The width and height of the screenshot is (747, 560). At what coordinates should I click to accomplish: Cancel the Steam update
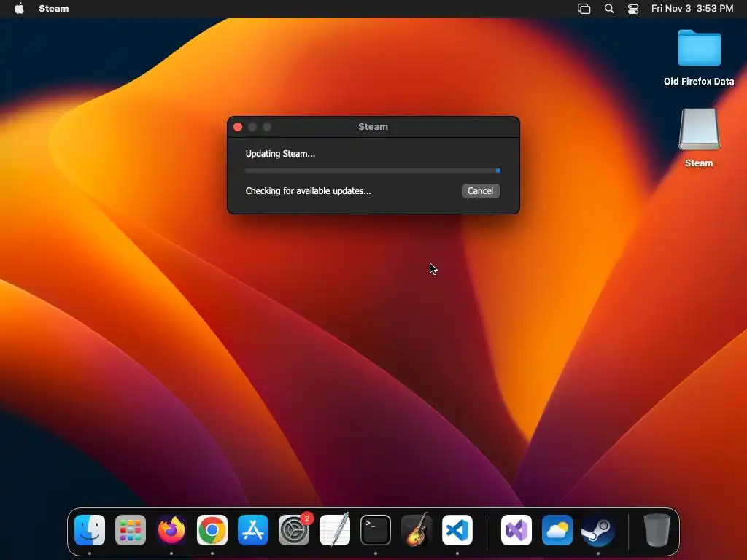(480, 191)
